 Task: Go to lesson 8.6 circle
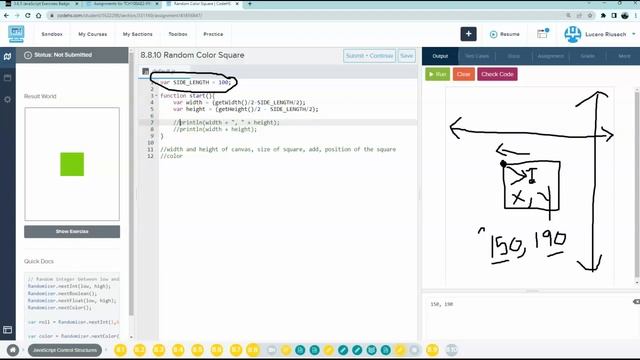[217, 350]
